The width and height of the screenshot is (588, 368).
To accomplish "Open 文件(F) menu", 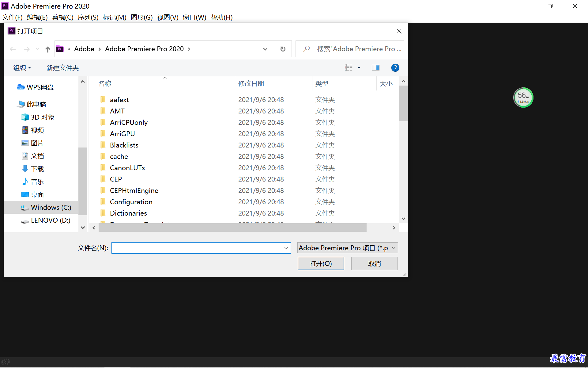I will [x=13, y=17].
